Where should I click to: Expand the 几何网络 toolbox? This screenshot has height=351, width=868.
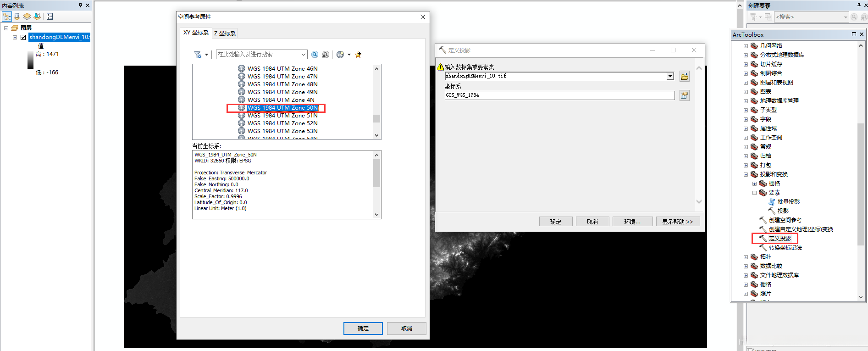(x=746, y=46)
